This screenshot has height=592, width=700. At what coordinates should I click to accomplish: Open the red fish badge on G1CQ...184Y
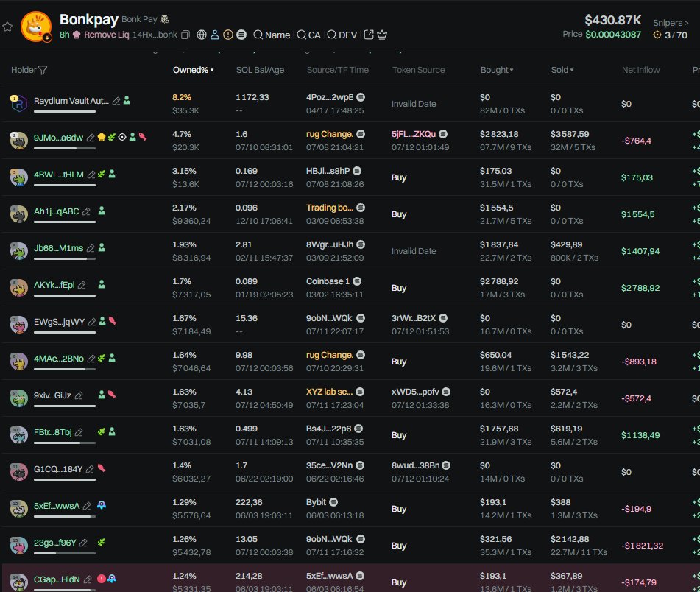pyautogui.click(x=102, y=468)
